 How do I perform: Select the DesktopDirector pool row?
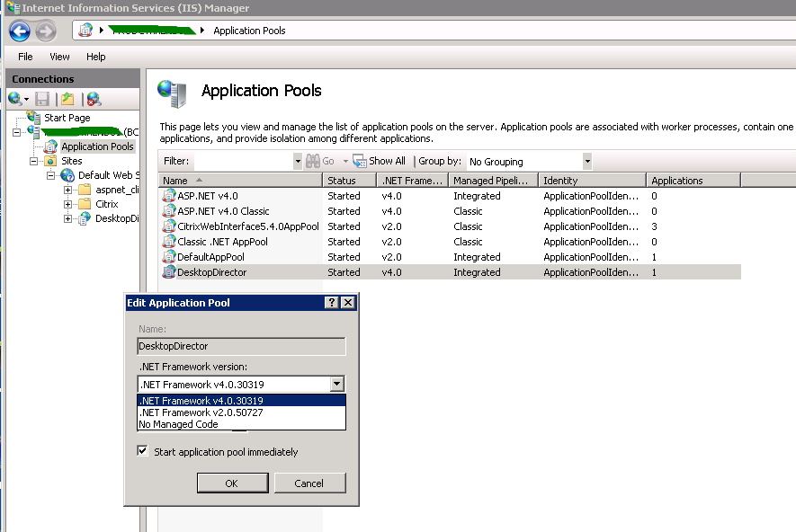tap(450, 272)
